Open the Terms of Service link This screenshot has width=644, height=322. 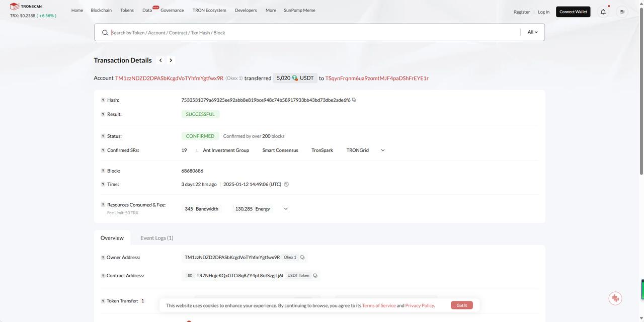pyautogui.click(x=379, y=305)
